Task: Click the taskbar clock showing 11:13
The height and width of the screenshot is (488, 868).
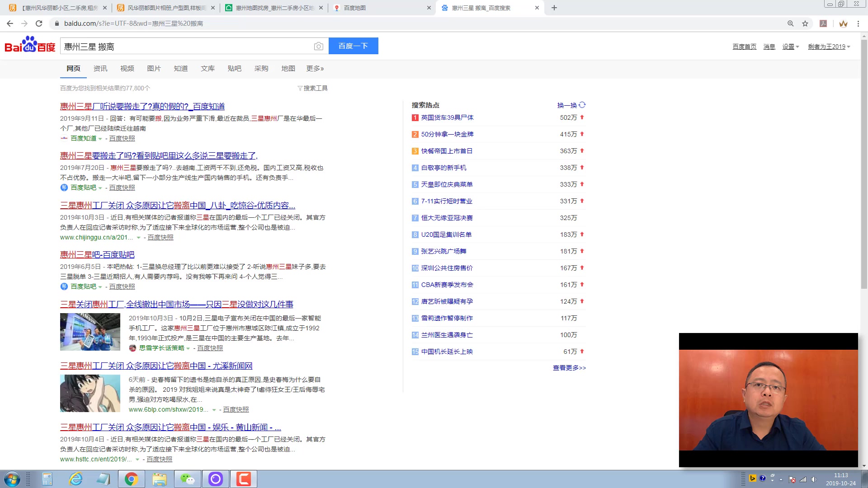Action: coord(841,479)
